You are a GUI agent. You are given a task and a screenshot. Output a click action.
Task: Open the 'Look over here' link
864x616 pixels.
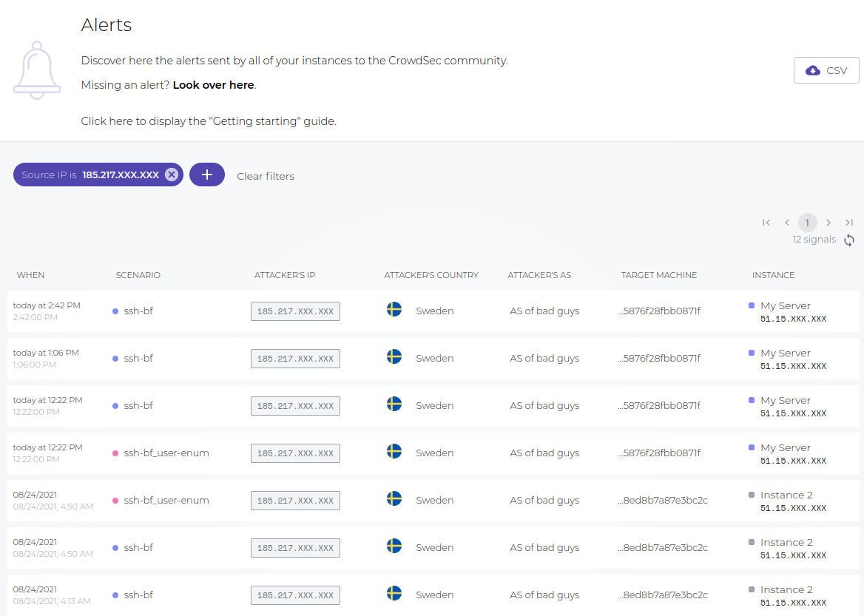(213, 84)
